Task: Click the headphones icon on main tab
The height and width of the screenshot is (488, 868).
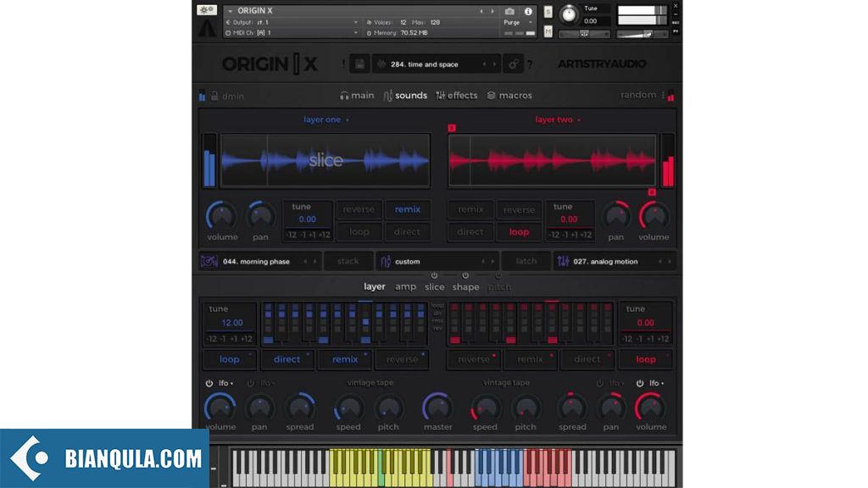Action: click(344, 96)
